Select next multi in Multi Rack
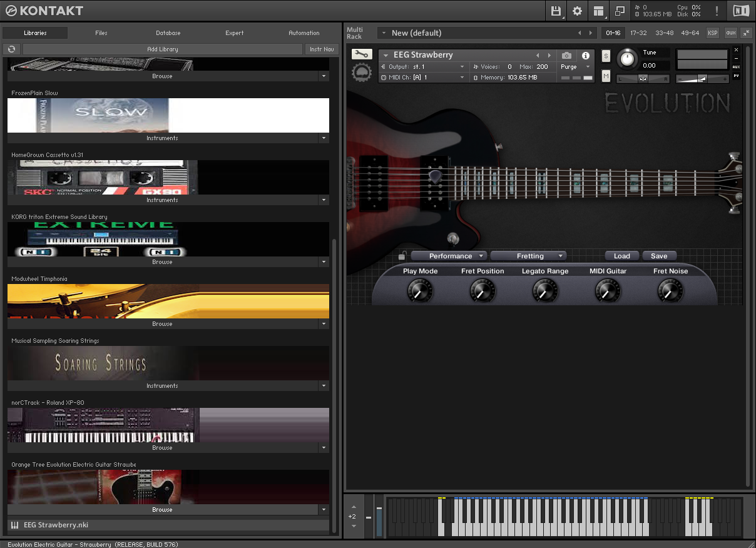This screenshot has width=756, height=548. 590,33
